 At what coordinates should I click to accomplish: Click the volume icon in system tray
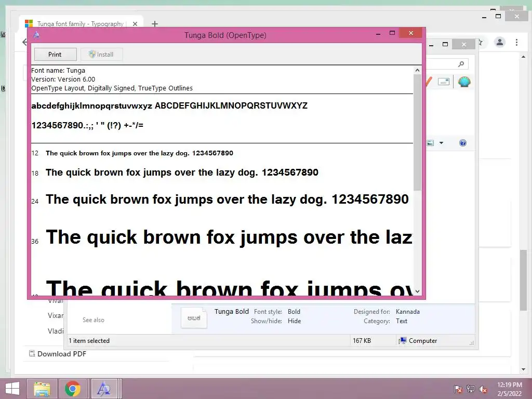point(483,389)
